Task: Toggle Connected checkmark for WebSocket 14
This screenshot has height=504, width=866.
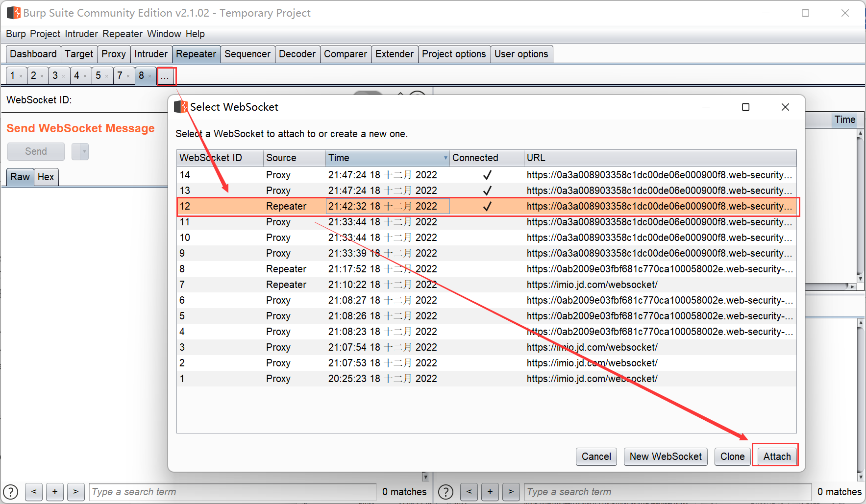Action: (487, 175)
